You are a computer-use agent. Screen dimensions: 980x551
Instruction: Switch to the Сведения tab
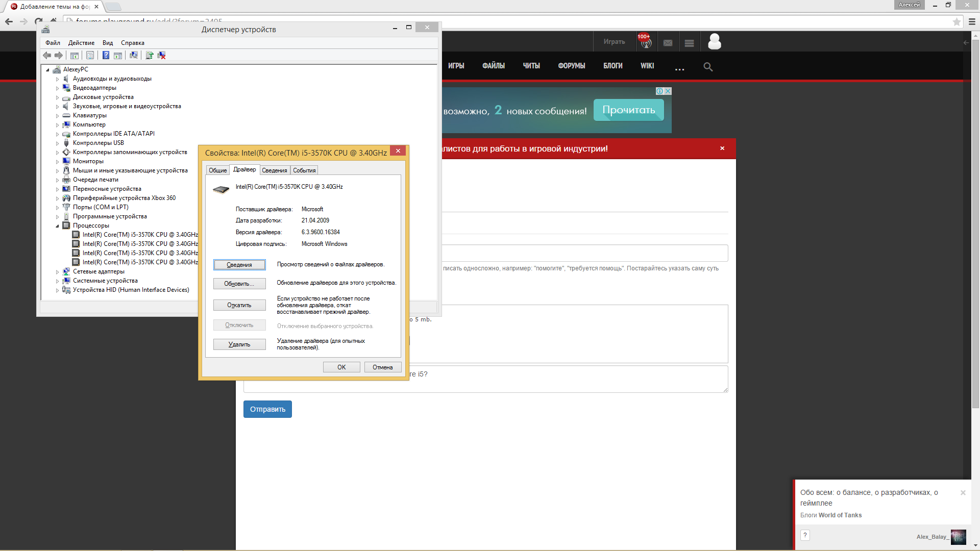(274, 170)
